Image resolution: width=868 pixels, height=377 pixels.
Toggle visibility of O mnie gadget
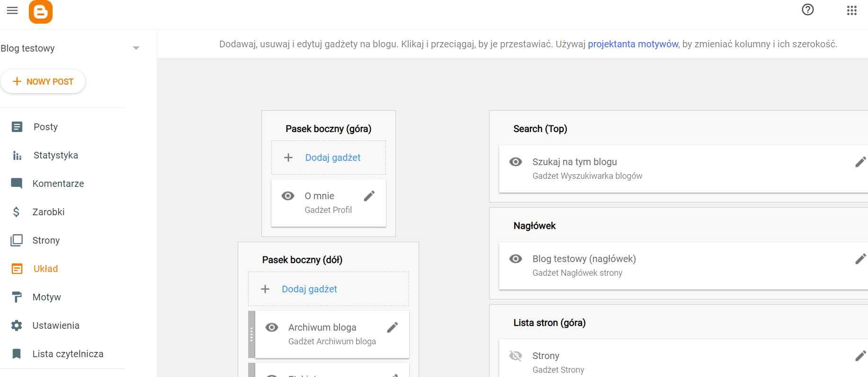[288, 196]
